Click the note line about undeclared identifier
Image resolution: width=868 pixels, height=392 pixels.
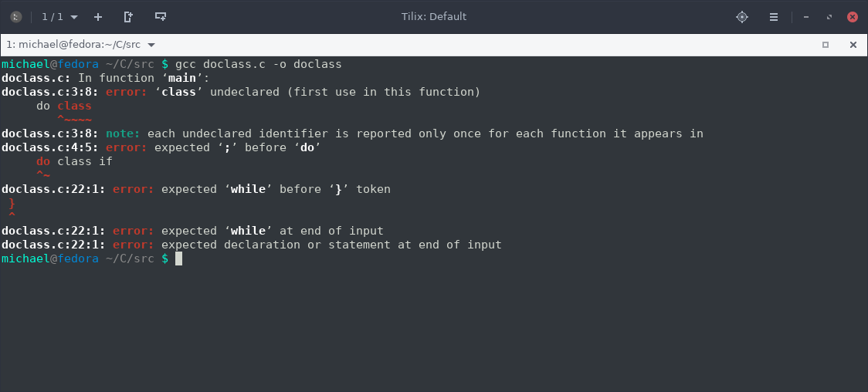point(352,133)
